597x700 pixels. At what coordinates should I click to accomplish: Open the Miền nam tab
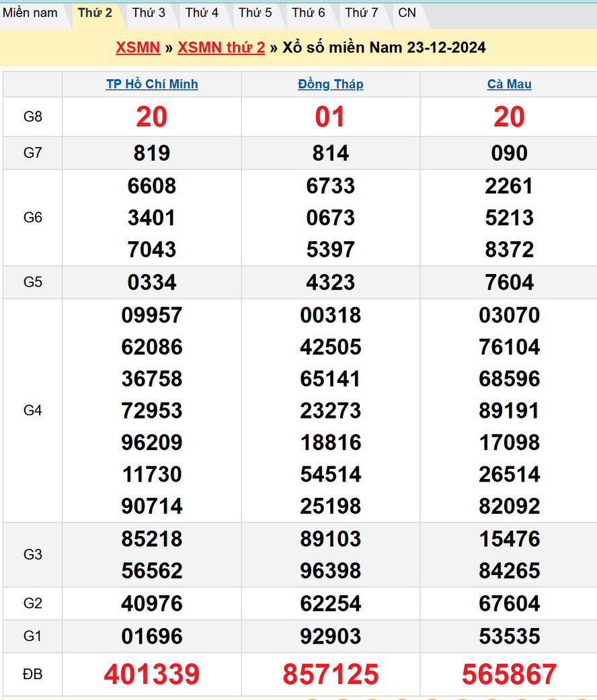pos(30,13)
